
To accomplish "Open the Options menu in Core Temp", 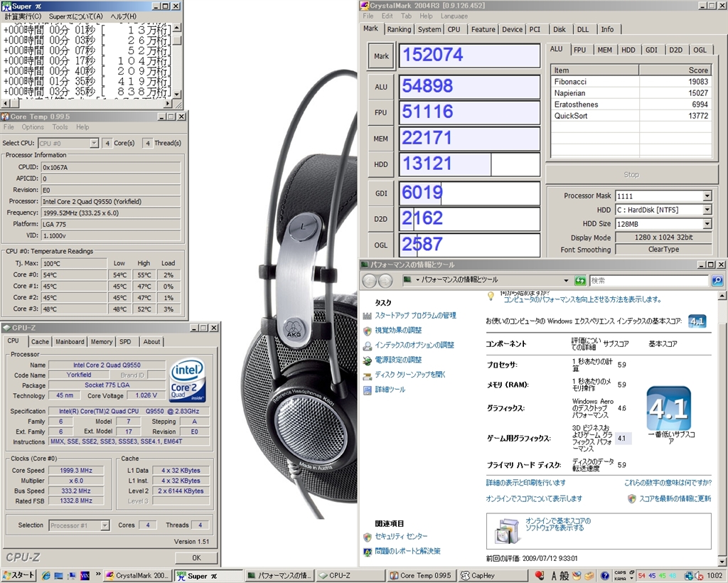I will 33,127.
